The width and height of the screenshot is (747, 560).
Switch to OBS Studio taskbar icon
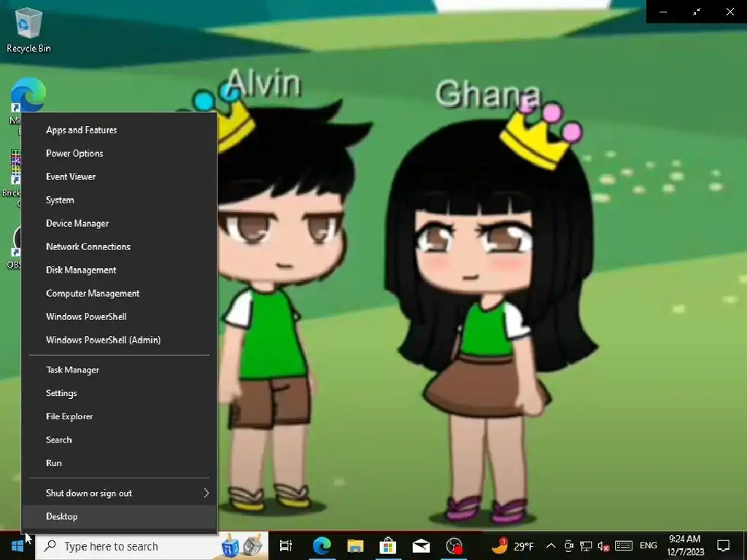(x=454, y=545)
